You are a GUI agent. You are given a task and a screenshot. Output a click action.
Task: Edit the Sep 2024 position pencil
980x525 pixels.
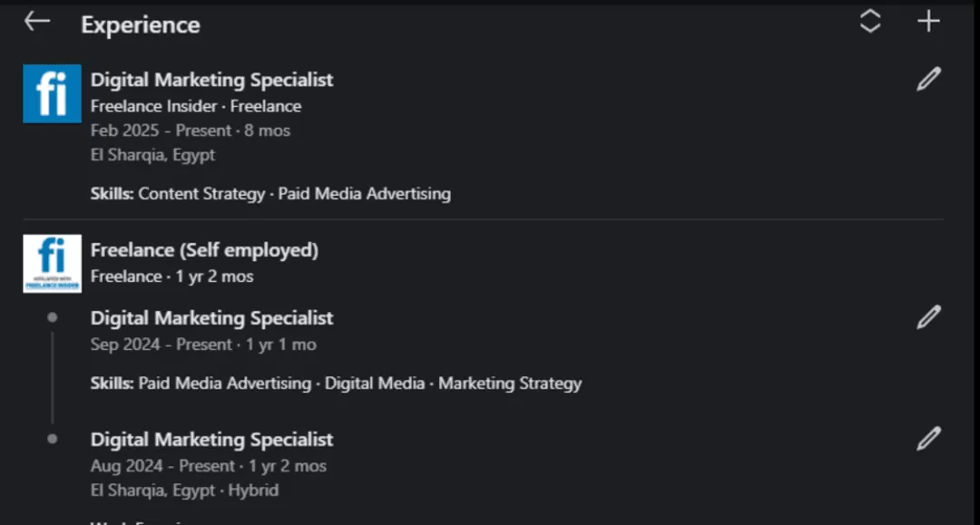click(928, 317)
